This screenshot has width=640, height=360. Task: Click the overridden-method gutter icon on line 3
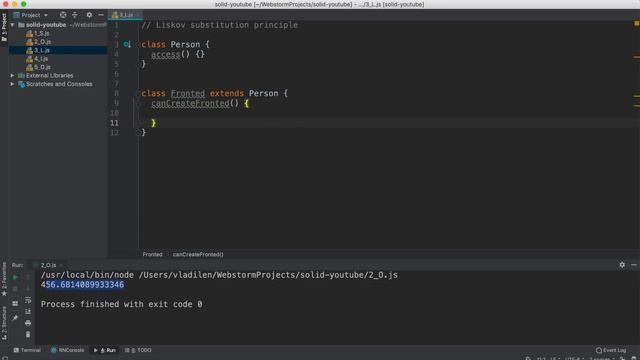point(127,44)
